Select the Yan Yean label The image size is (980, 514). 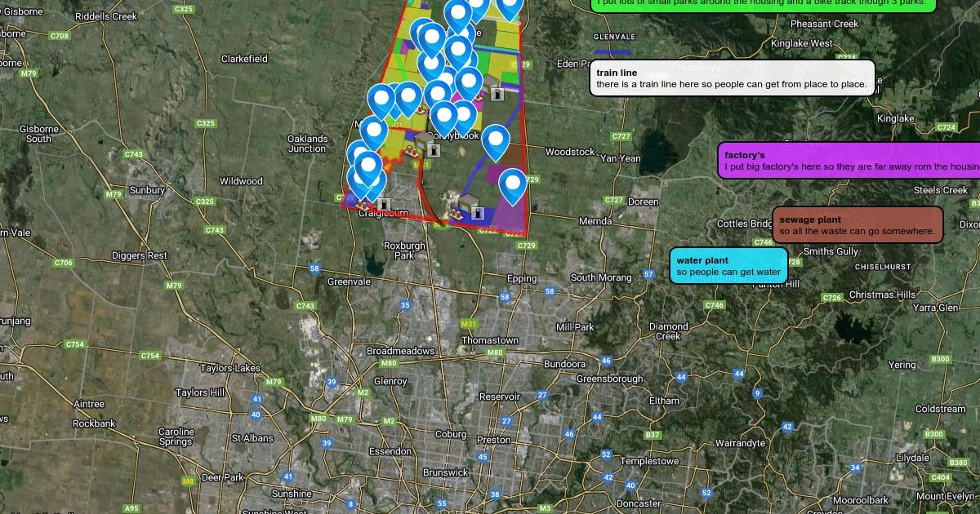point(621,158)
